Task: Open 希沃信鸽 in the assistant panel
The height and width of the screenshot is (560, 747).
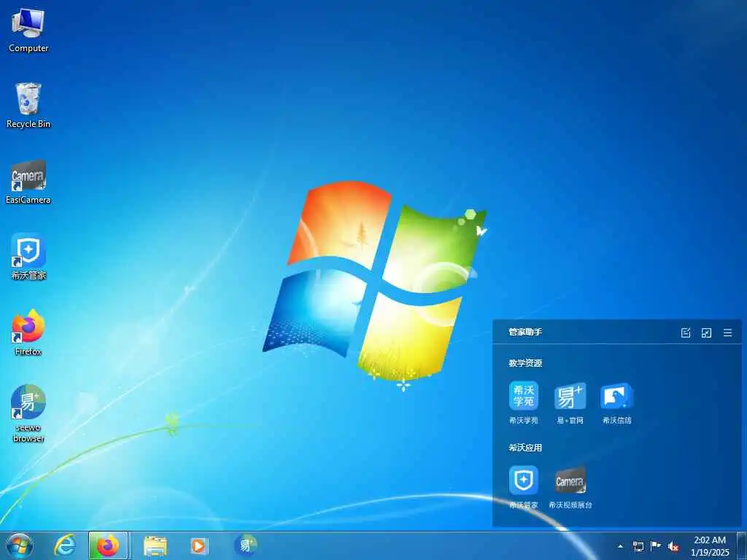Action: pos(616,402)
